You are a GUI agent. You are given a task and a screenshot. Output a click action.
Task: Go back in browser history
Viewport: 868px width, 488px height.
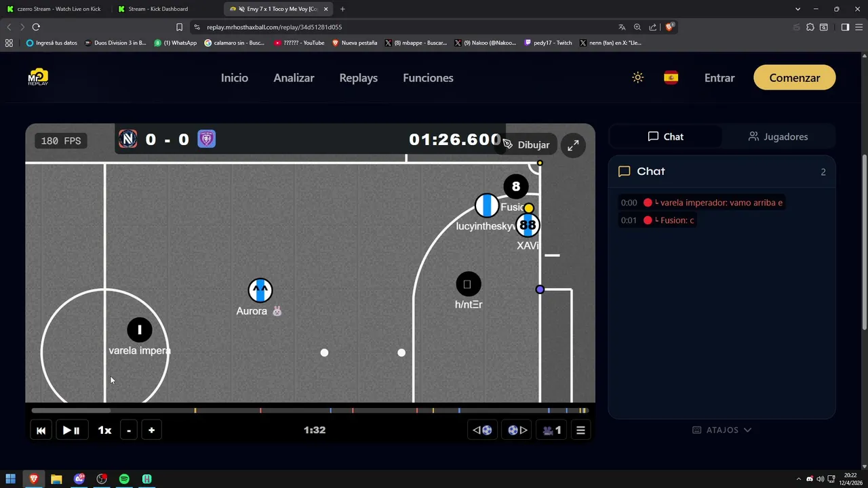[9, 27]
